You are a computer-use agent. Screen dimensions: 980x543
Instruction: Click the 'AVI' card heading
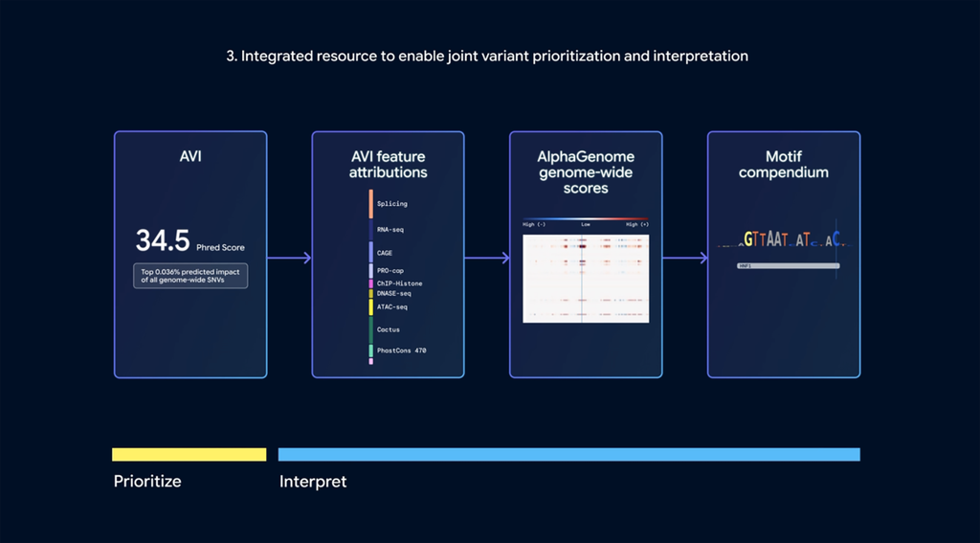[190, 156]
